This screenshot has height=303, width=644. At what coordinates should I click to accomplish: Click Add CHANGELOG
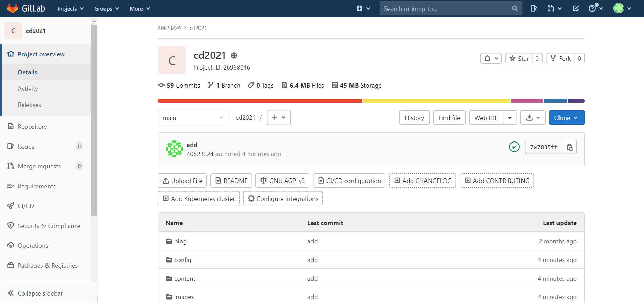422,181
